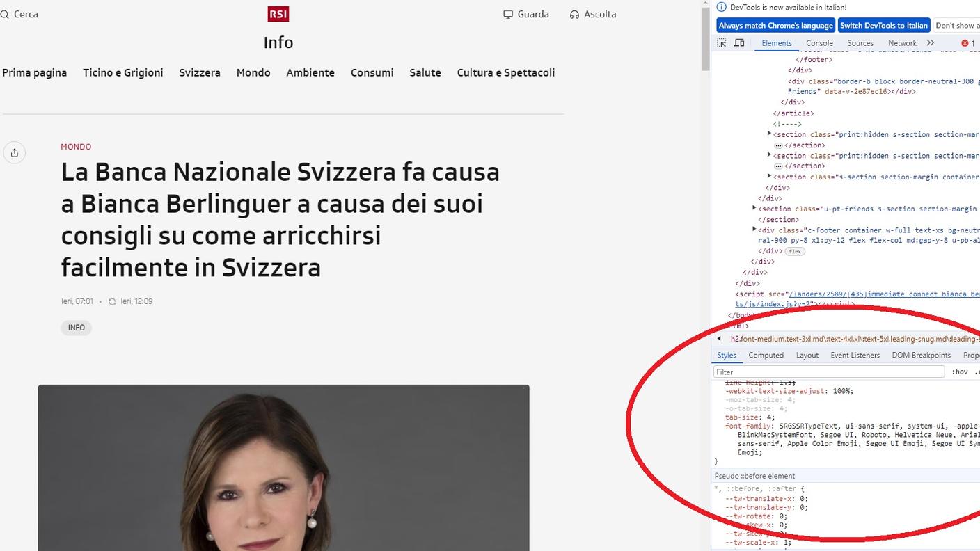Switch to the Console tab
The width and height of the screenshot is (980, 551).
(819, 43)
